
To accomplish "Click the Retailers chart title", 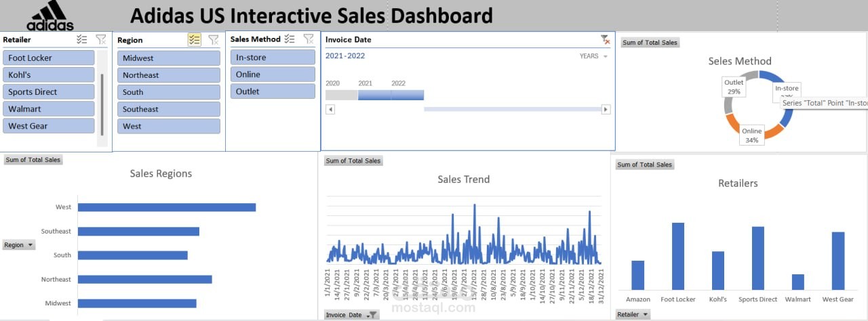I will tap(738, 183).
